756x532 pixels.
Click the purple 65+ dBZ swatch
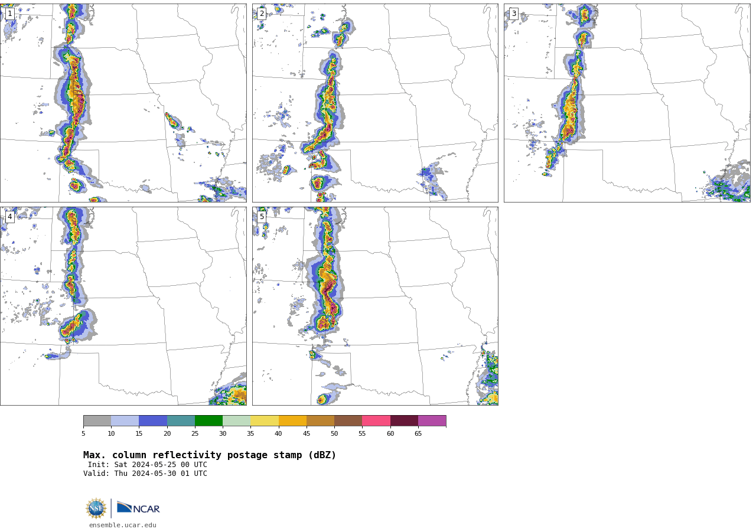432,421
